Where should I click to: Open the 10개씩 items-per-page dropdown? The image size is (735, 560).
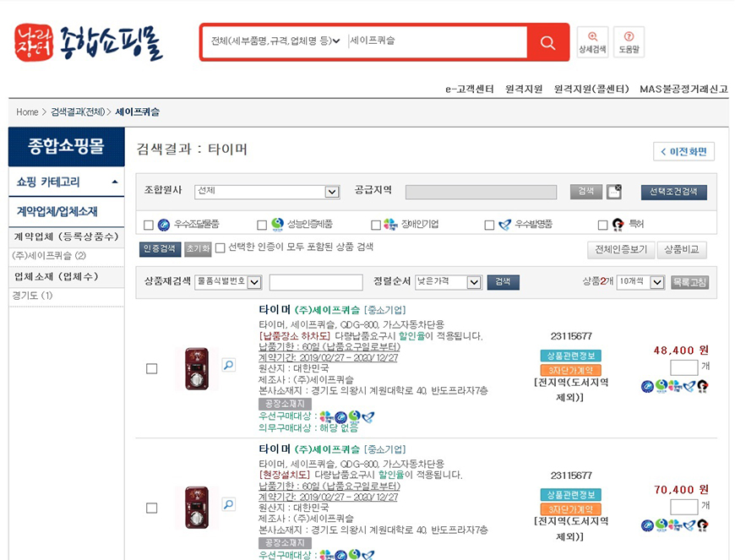click(640, 281)
